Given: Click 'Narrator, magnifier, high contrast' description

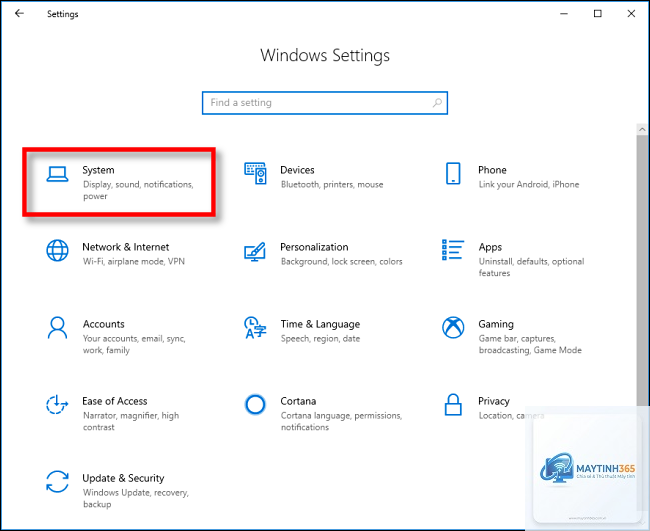Looking at the screenshot, I should (x=131, y=422).
